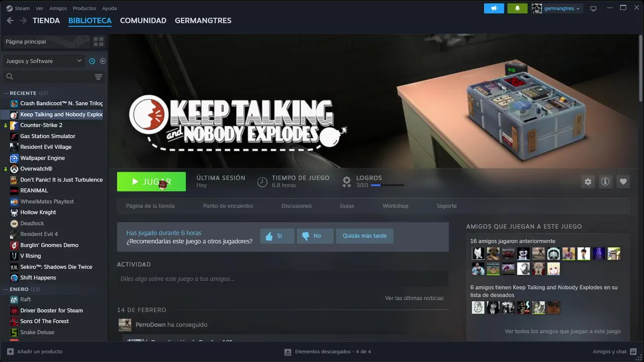Open Ver las últimas noticias link
The height and width of the screenshot is (362, 644).
click(x=414, y=298)
